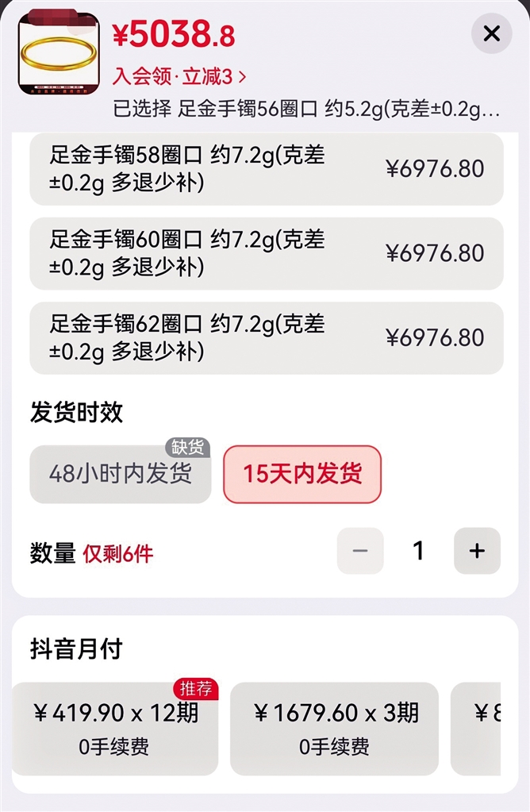Select ¥1679.60 x 3期 installment plan
Image resolution: width=530 pixels, height=812 pixels.
tap(334, 729)
